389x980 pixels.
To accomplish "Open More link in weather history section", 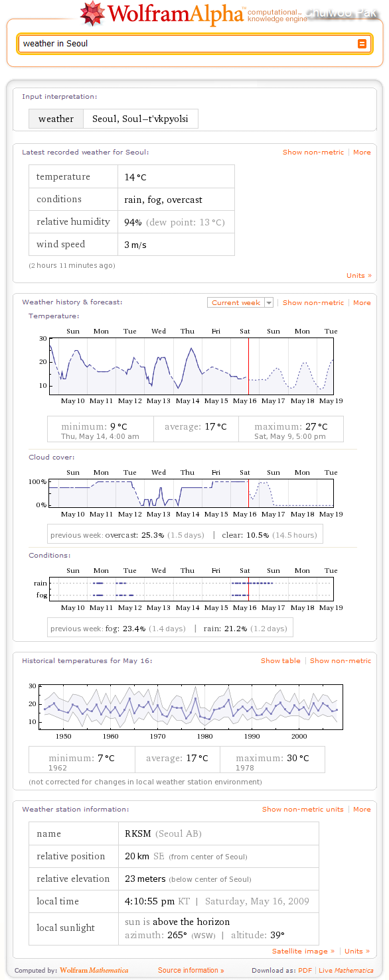I will tap(362, 303).
